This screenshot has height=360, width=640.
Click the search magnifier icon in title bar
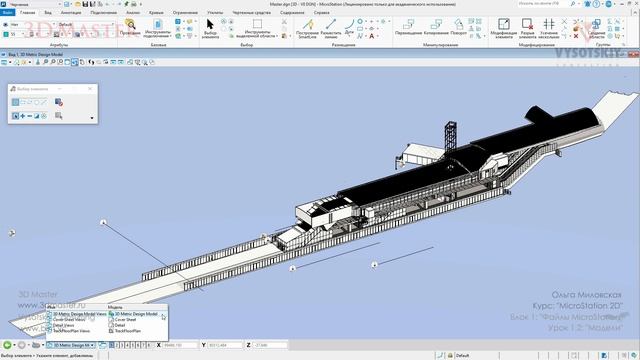click(x=573, y=4)
